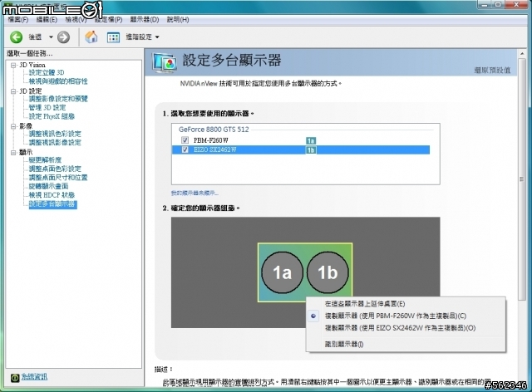Click the 我的顯示器未顯示 link
The height and width of the screenshot is (392, 532).
click(x=195, y=193)
